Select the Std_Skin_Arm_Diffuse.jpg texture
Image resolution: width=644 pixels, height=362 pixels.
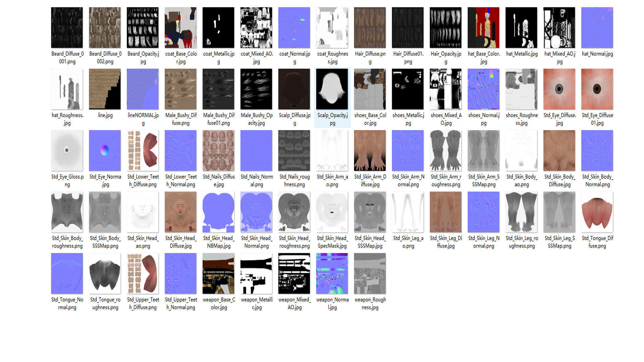pyautogui.click(x=370, y=150)
